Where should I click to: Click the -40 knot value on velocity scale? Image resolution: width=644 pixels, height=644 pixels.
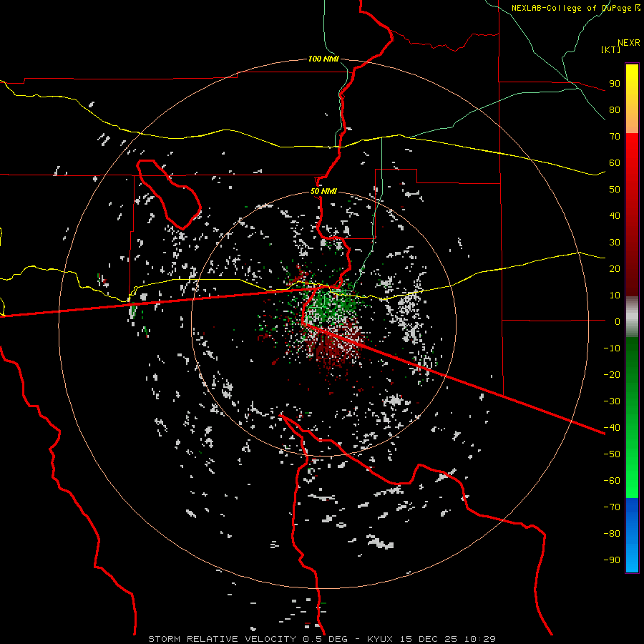click(x=612, y=428)
